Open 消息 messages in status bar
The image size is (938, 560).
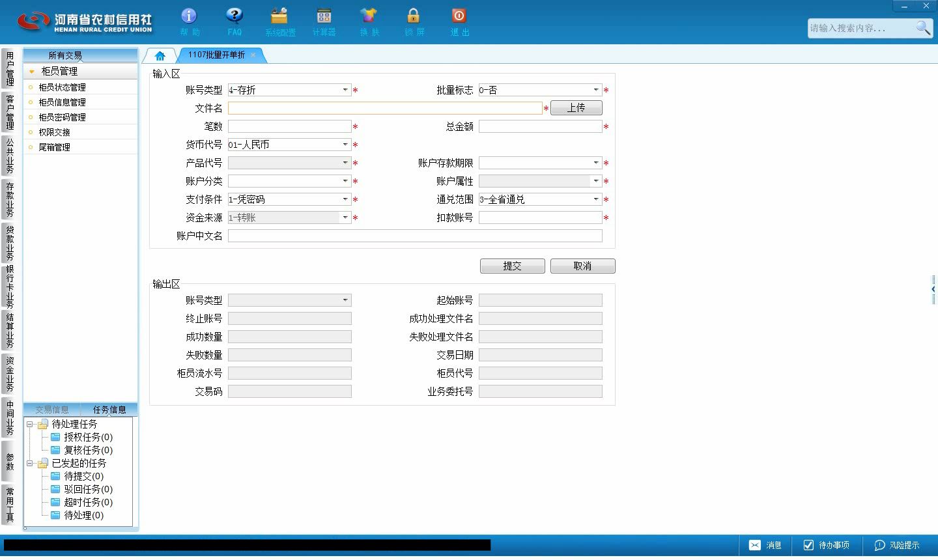pyautogui.click(x=765, y=545)
